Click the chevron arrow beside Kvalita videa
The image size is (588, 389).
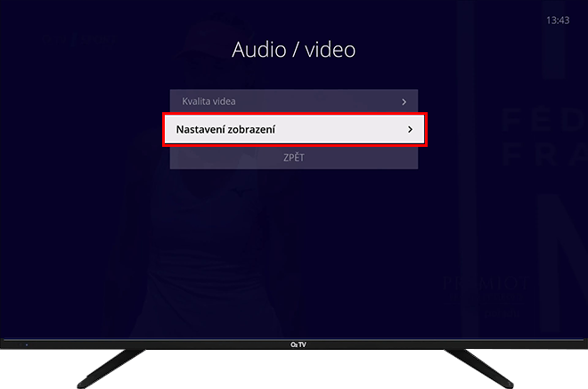coord(404,101)
